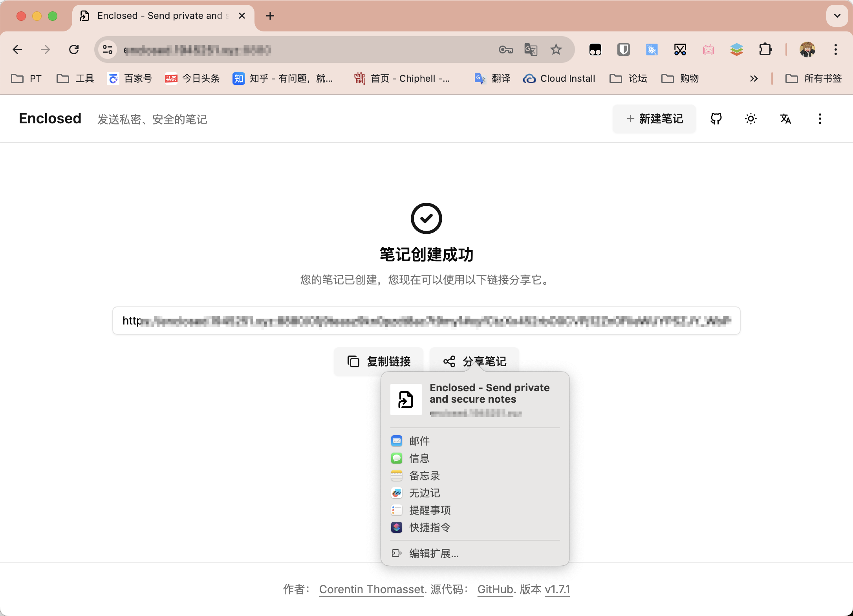This screenshot has width=853, height=616.
Task: Open the 百家号 bookmark
Action: 130,79
